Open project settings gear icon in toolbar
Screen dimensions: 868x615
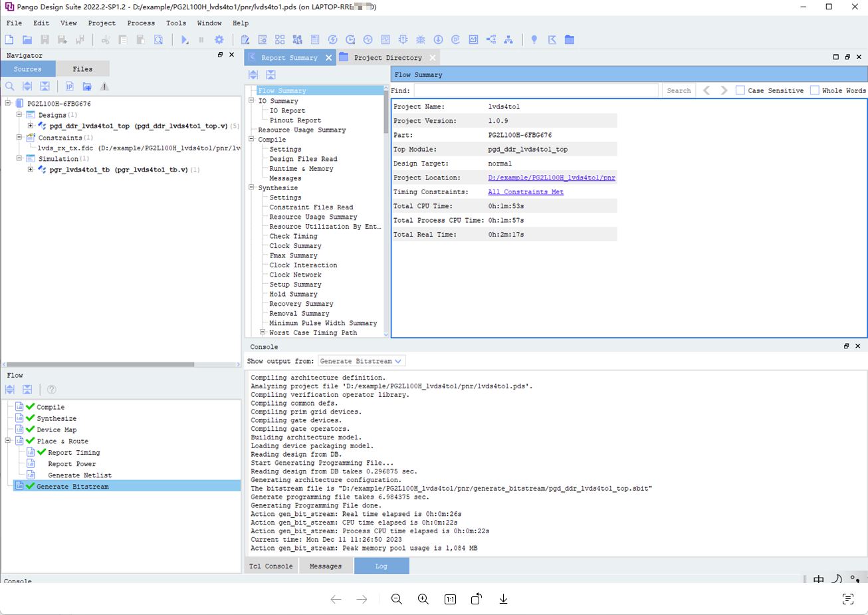point(219,40)
